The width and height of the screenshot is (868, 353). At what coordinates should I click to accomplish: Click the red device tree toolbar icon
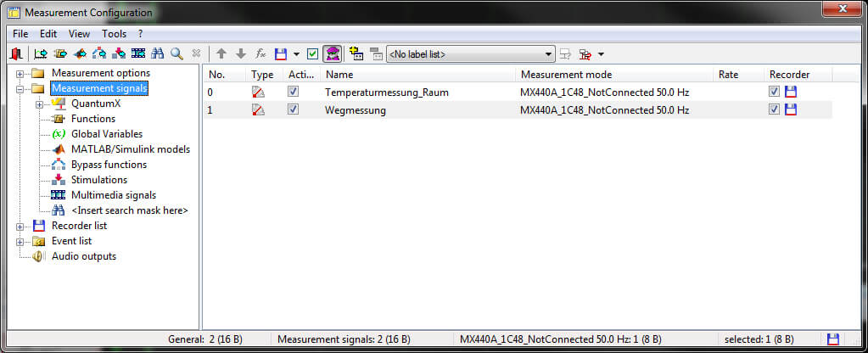585,54
